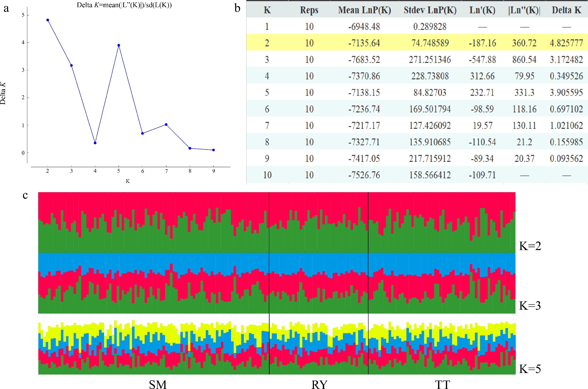Select the Mean LnP(K) column header

(x=364, y=10)
